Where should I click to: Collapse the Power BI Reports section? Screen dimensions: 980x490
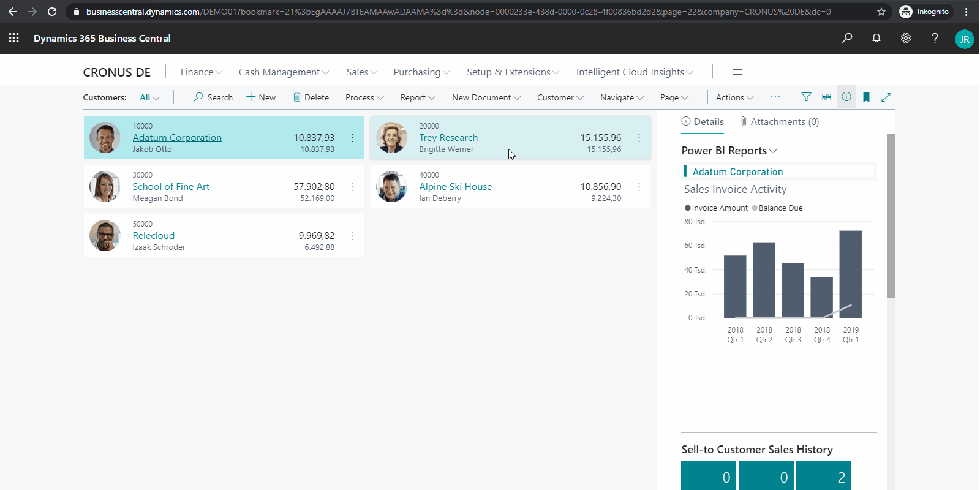click(729, 151)
